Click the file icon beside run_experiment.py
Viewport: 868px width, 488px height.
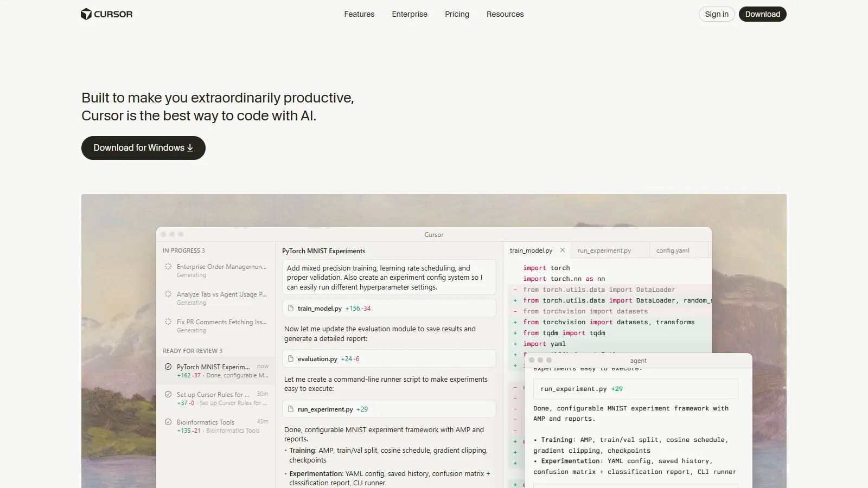[291, 409]
